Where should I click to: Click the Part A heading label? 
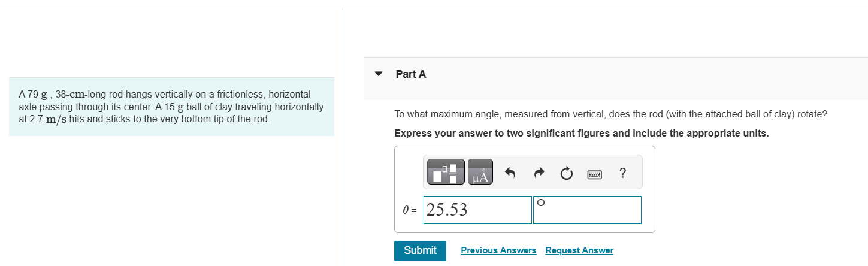tap(411, 74)
